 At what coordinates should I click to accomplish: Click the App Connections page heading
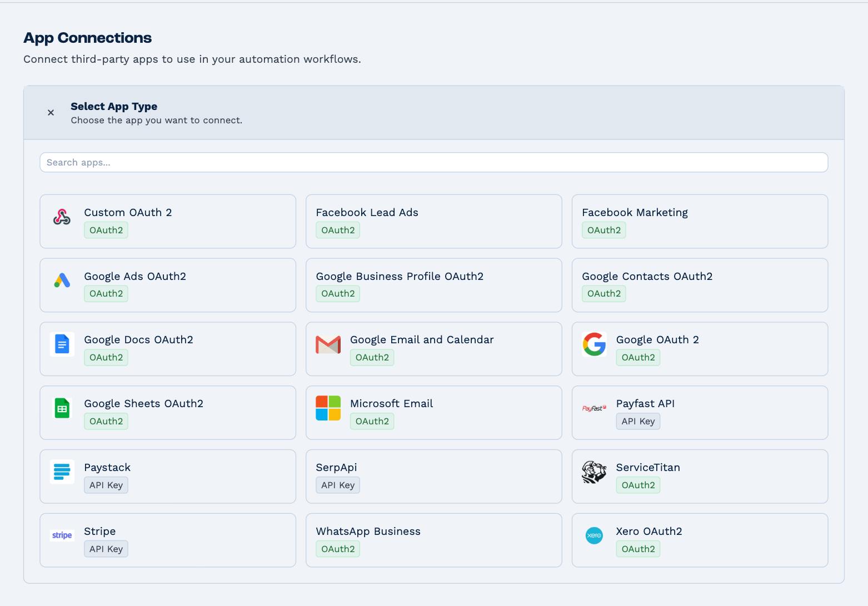coord(87,38)
